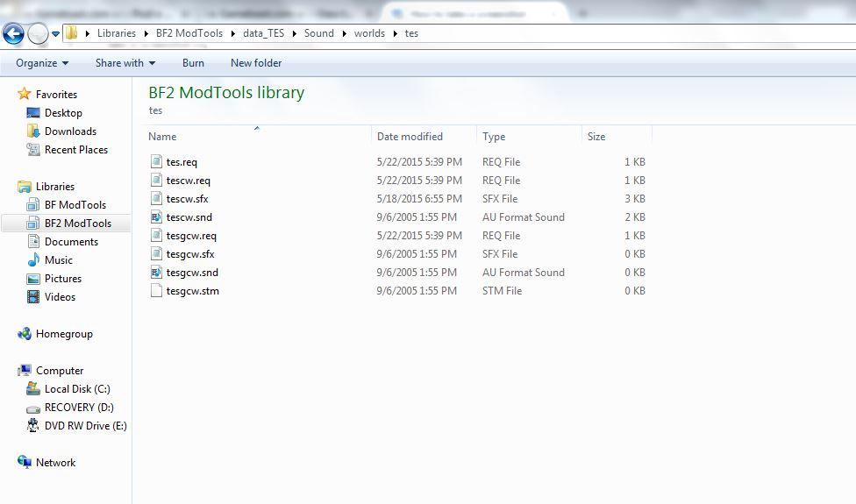This screenshot has height=504, width=856.
Task: Click the BF2 ModTools library heading
Action: 226,93
